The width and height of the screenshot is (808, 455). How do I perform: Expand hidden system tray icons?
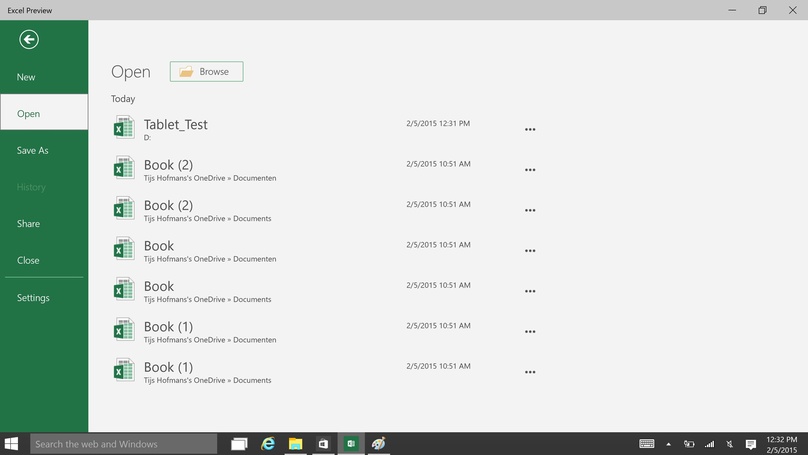[668, 444]
